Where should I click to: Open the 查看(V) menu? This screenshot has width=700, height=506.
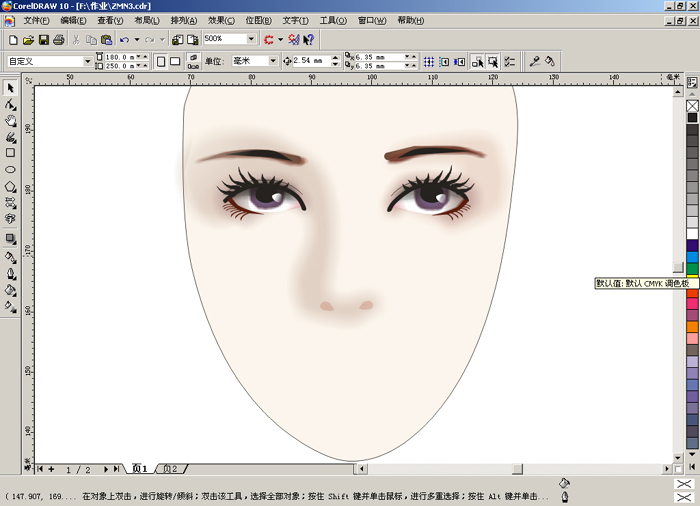tap(110, 21)
